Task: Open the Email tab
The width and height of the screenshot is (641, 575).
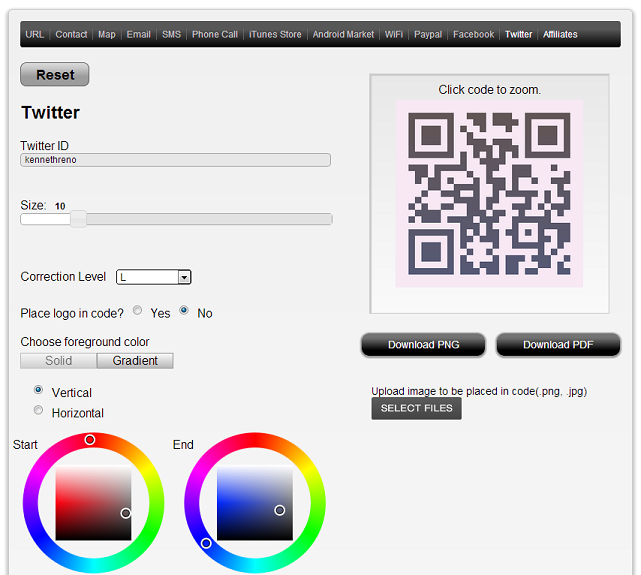Action: pyautogui.click(x=139, y=34)
